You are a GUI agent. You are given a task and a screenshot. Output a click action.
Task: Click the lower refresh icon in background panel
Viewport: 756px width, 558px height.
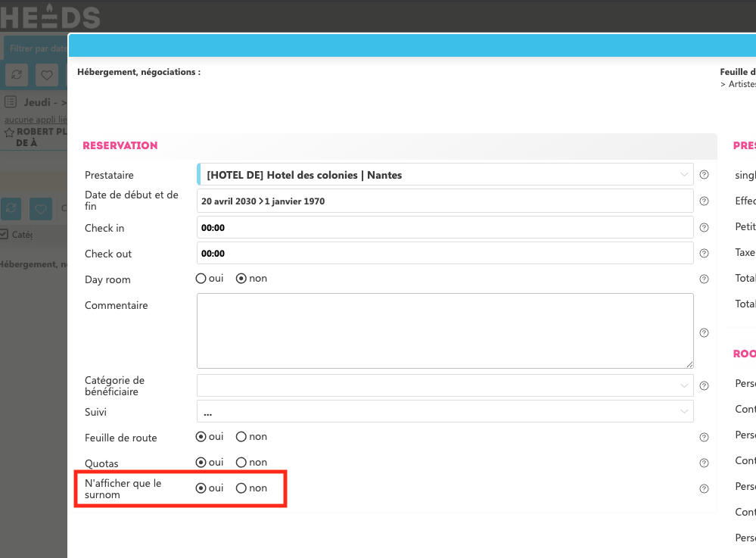(11, 209)
